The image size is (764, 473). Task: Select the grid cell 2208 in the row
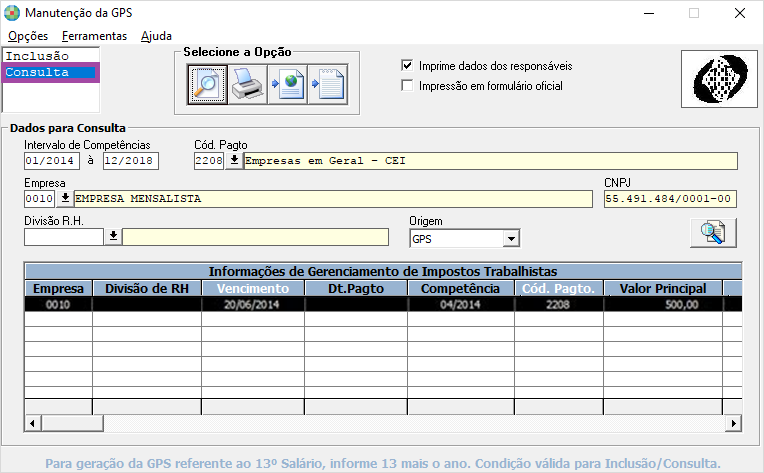pos(558,304)
